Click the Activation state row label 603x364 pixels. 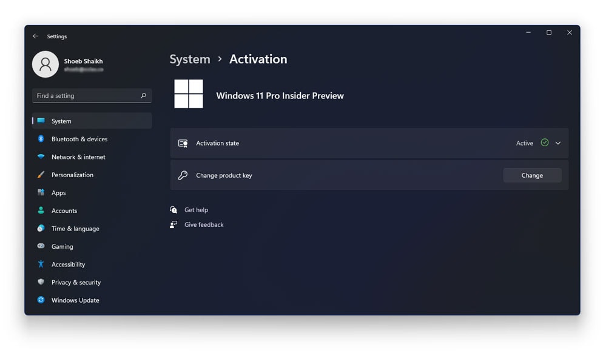[x=218, y=143]
